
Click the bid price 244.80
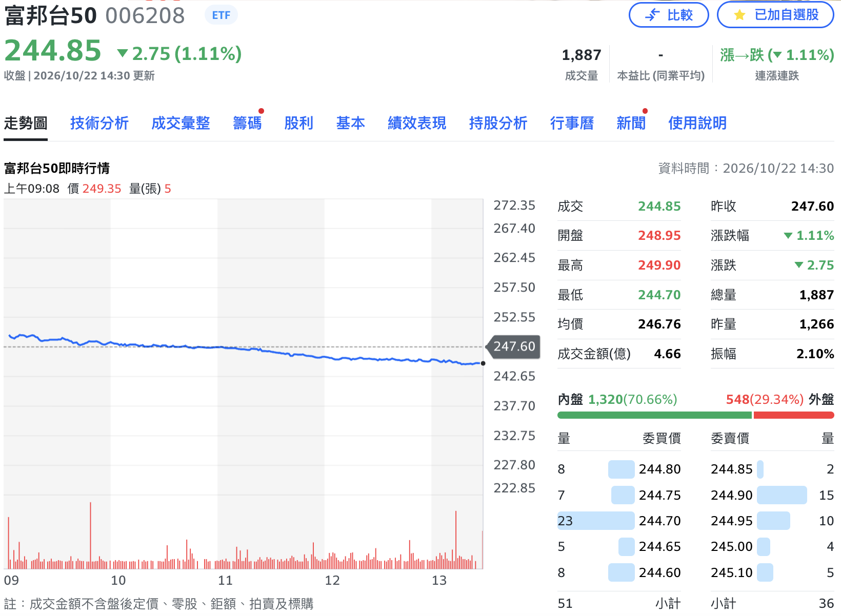coord(660,469)
